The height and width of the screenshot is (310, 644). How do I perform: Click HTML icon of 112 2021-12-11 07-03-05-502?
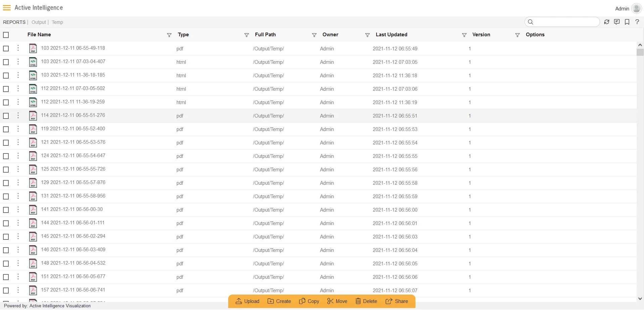[x=33, y=89]
